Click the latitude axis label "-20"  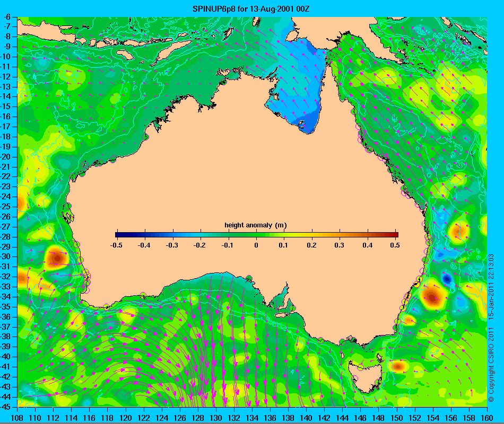(x=5, y=157)
